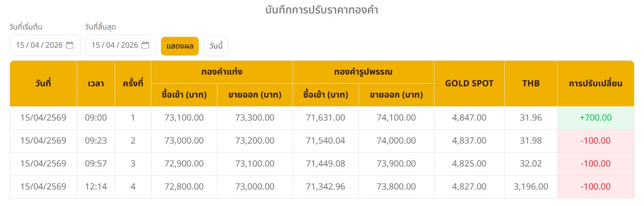Screen dimensions: 644x206
Task: Open calendar picker in end date field
Action: coord(145,45)
